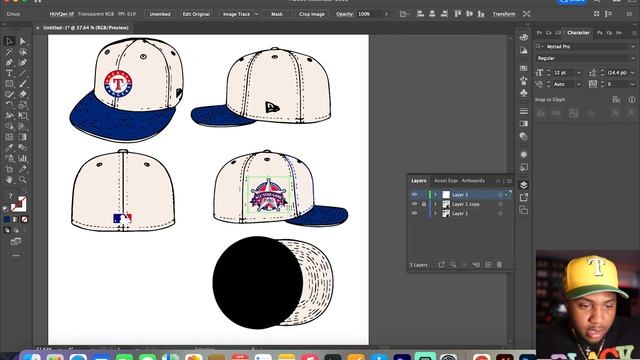Viewport: 640px width, 360px height.
Task: Open Edit Toolbar three-dots button
Action: coord(16,256)
